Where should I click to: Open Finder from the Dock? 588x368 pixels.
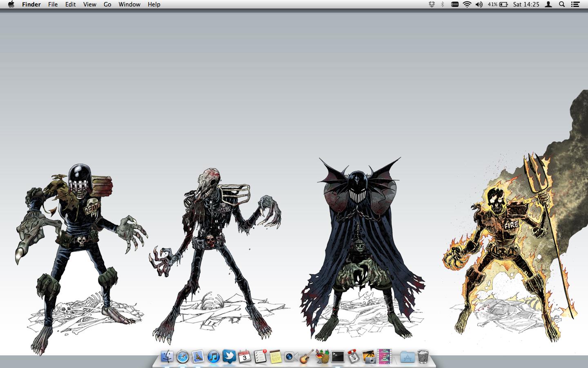point(167,357)
